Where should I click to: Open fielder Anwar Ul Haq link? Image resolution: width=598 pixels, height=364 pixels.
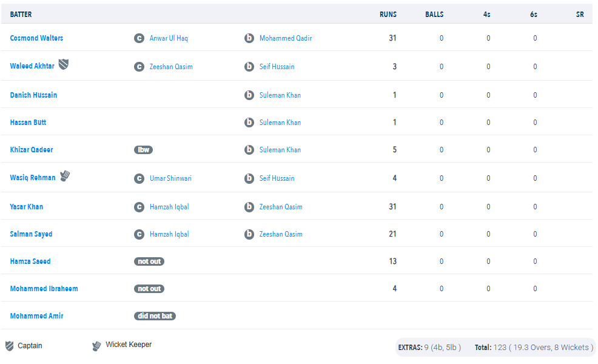(x=169, y=38)
